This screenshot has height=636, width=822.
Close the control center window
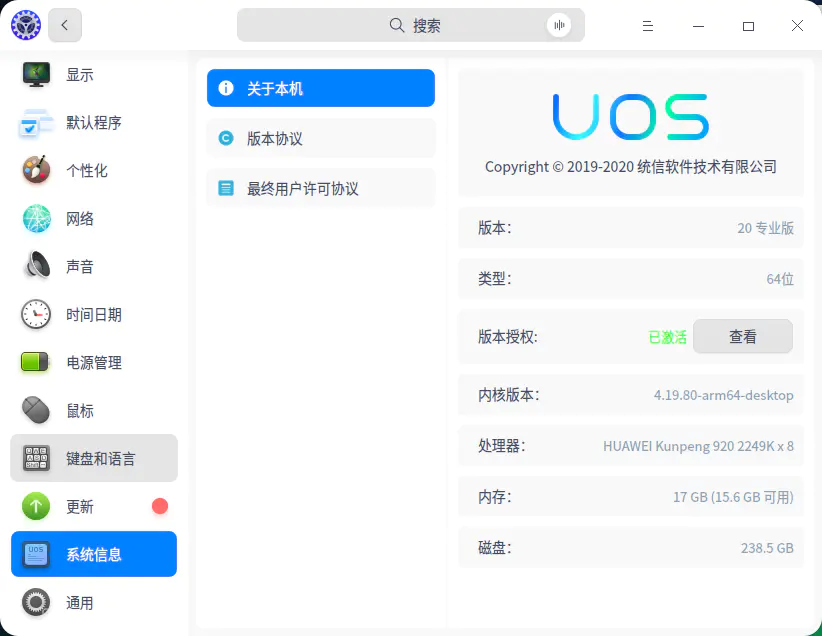(x=797, y=26)
